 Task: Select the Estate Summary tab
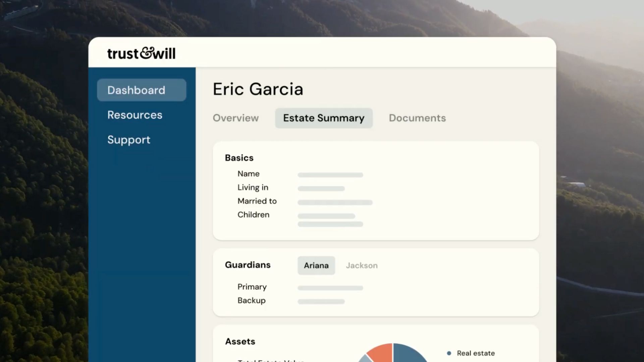[x=324, y=118]
